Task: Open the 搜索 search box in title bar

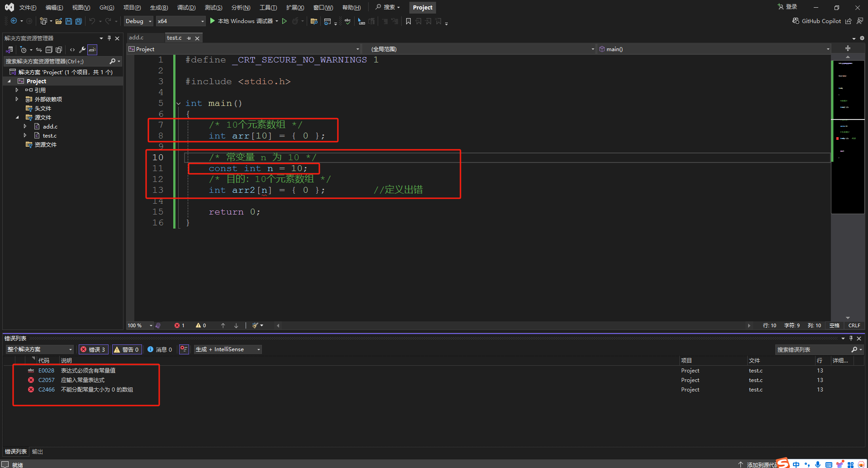Action: (x=388, y=7)
